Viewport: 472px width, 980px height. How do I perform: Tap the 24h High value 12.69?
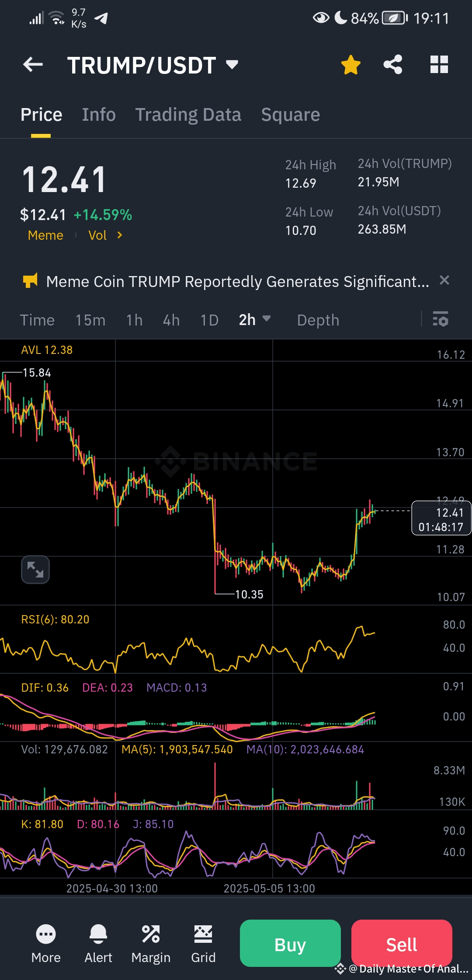pos(301,183)
